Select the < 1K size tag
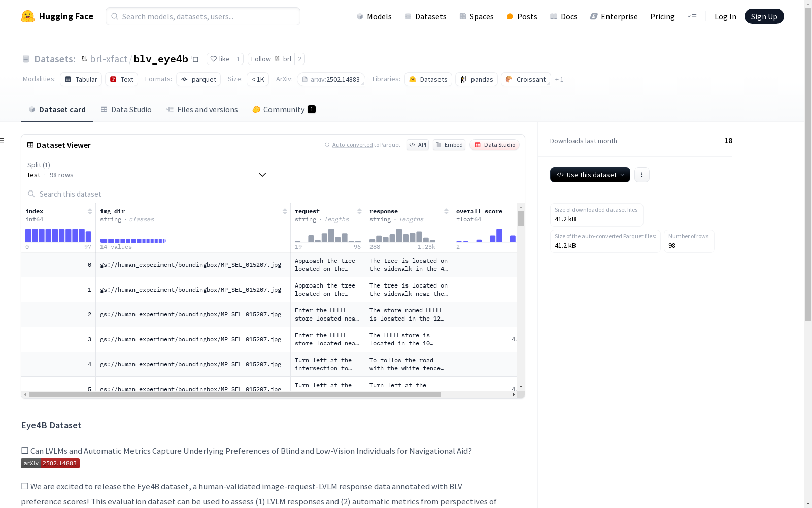This screenshot has height=508, width=812. (x=258, y=79)
